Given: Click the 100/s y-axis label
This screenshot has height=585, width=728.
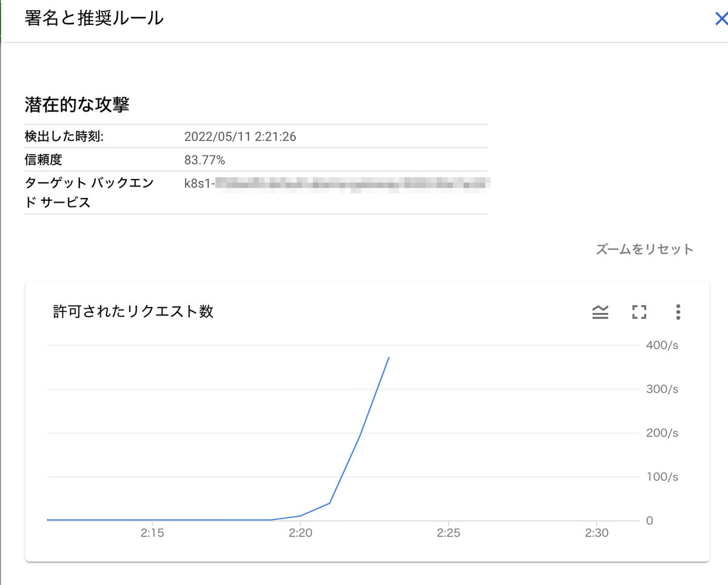Looking at the screenshot, I should (x=662, y=476).
